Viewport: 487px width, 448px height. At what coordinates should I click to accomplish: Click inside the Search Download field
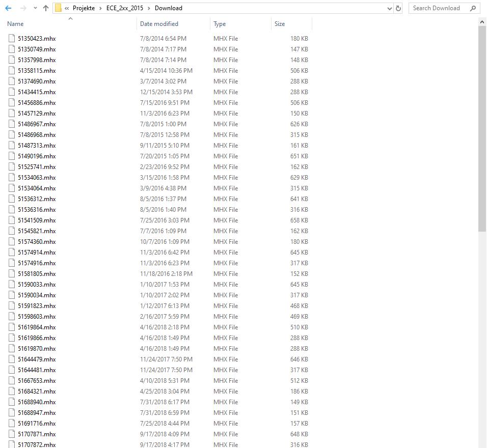click(438, 8)
